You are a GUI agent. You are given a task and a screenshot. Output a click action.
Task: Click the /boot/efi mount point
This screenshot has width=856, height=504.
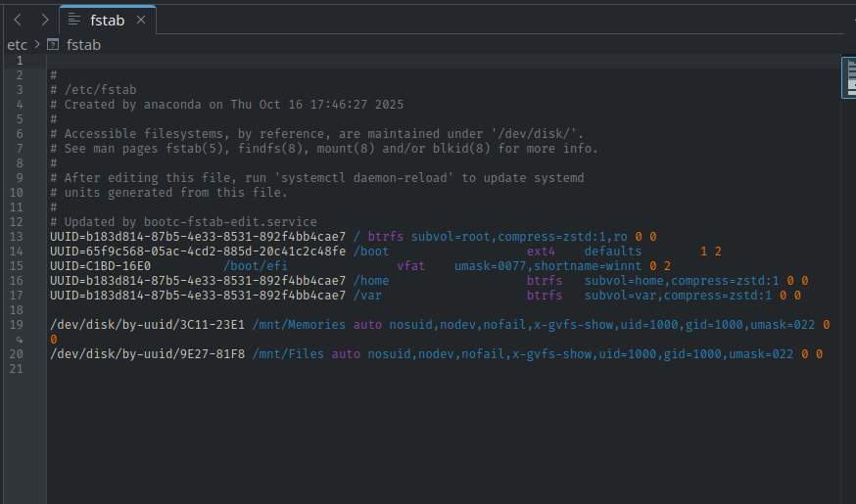(256, 266)
